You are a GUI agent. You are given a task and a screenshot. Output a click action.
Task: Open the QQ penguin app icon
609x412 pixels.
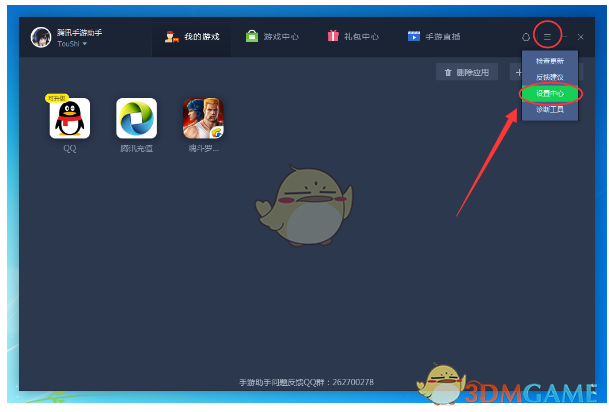click(70, 118)
